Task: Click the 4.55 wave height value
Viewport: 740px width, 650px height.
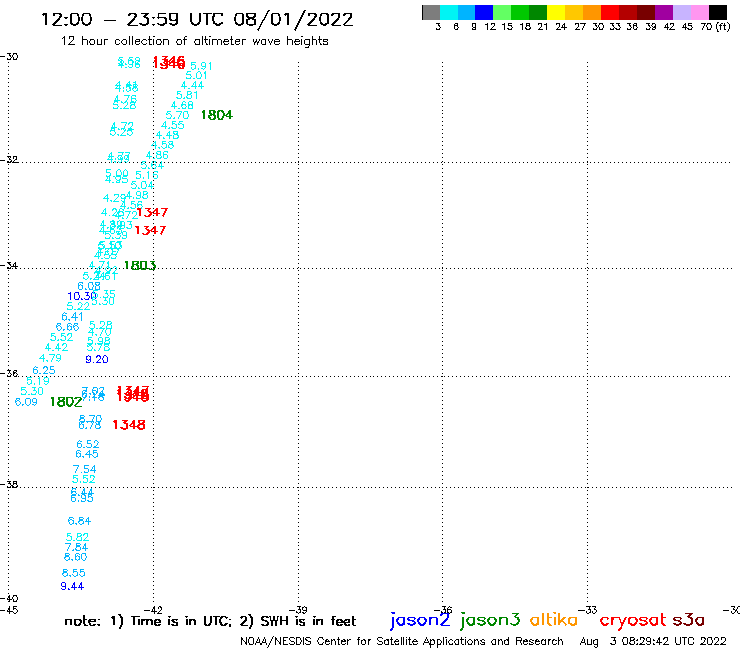Action: click(173, 125)
